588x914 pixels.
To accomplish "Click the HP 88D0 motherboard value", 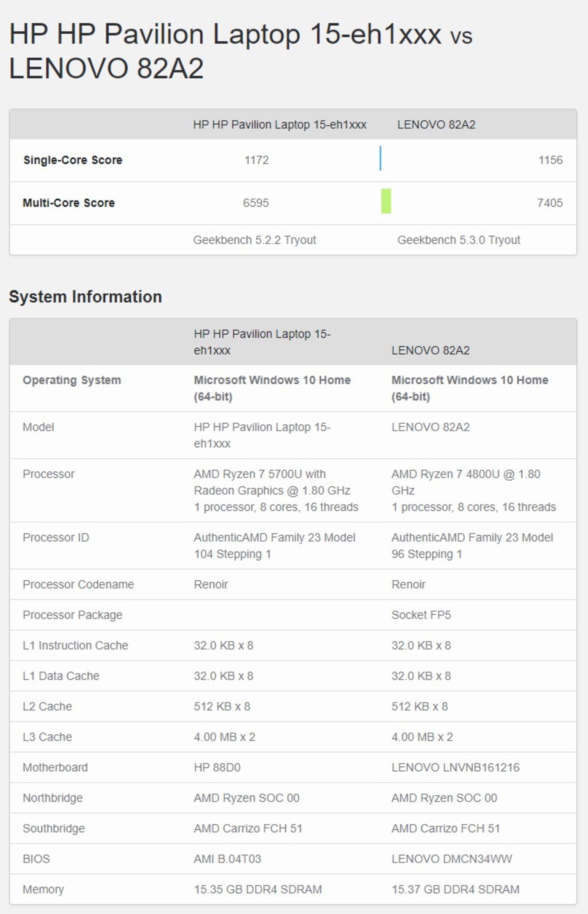I will tap(217, 767).
